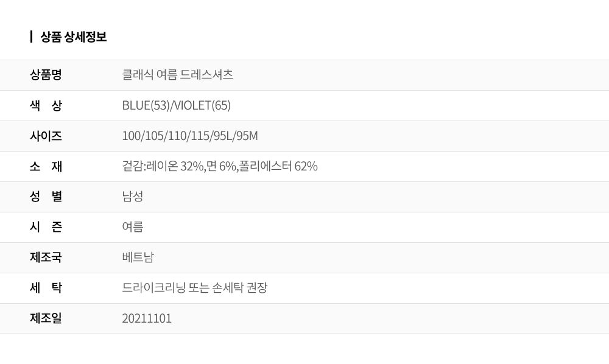609x364 pixels.
Task: Click product name 클래식 여름 드레스셔츠
Action: (x=177, y=74)
